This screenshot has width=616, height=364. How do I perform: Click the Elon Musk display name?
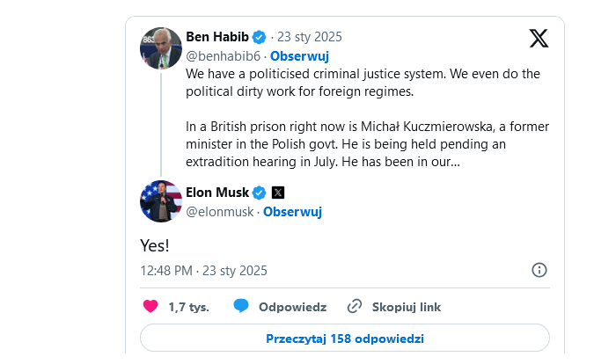tap(217, 193)
